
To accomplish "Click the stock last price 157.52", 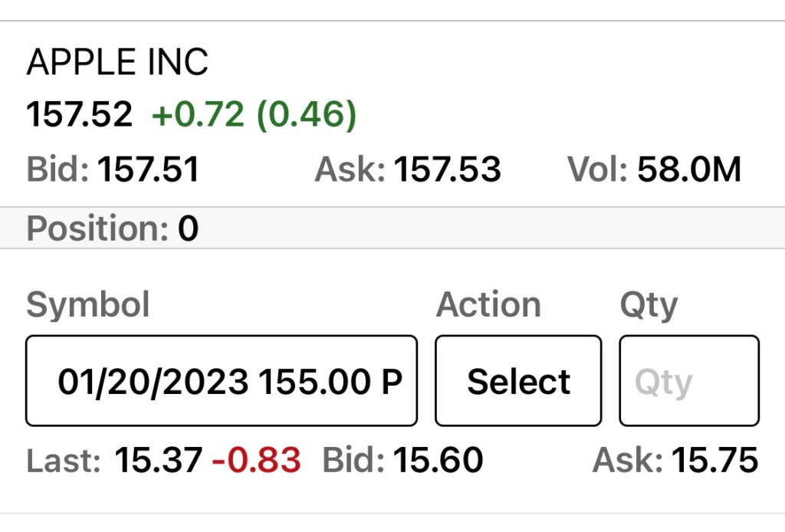I will 80,115.
